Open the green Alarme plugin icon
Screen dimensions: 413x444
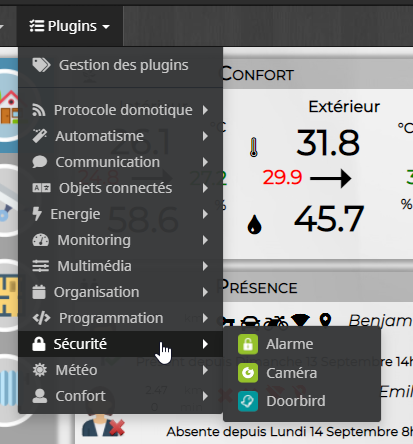pyautogui.click(x=248, y=344)
